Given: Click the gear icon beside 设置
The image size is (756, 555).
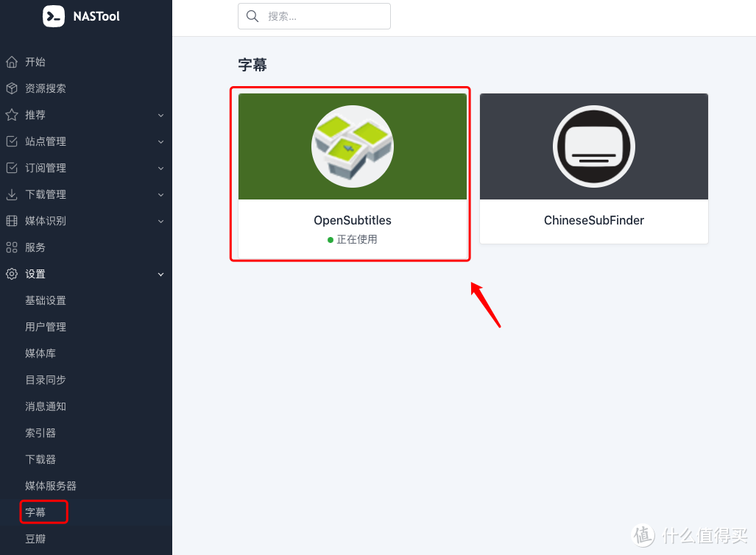Looking at the screenshot, I should click(x=12, y=274).
